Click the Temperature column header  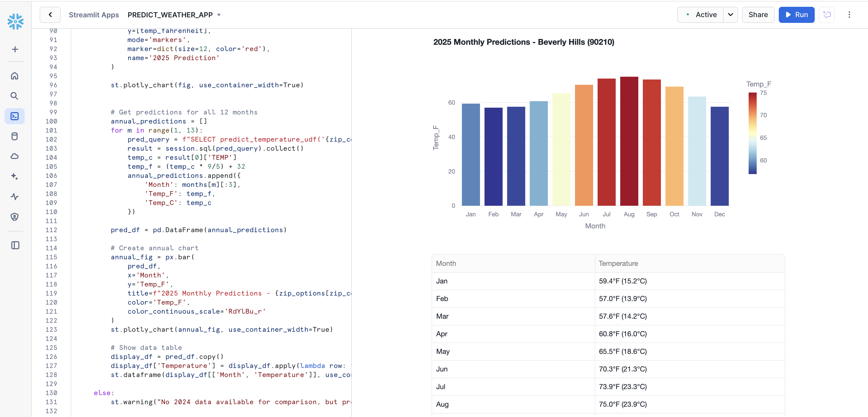pos(618,263)
